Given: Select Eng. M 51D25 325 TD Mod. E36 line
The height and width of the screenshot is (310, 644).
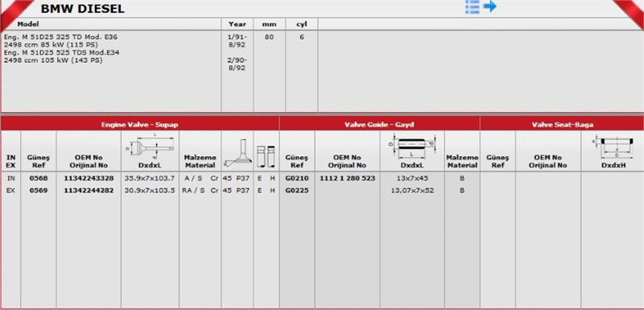Looking at the screenshot, I should coord(61,37).
